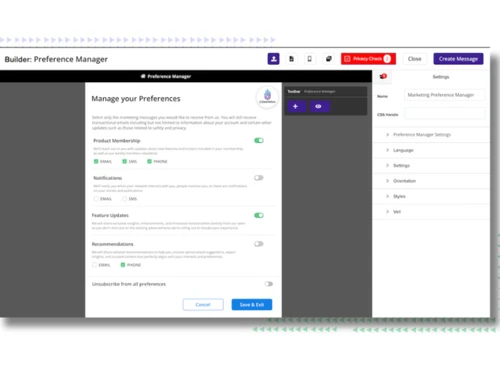Check EMAIL under Notifications
This screenshot has width=500, height=375.
coord(96,199)
